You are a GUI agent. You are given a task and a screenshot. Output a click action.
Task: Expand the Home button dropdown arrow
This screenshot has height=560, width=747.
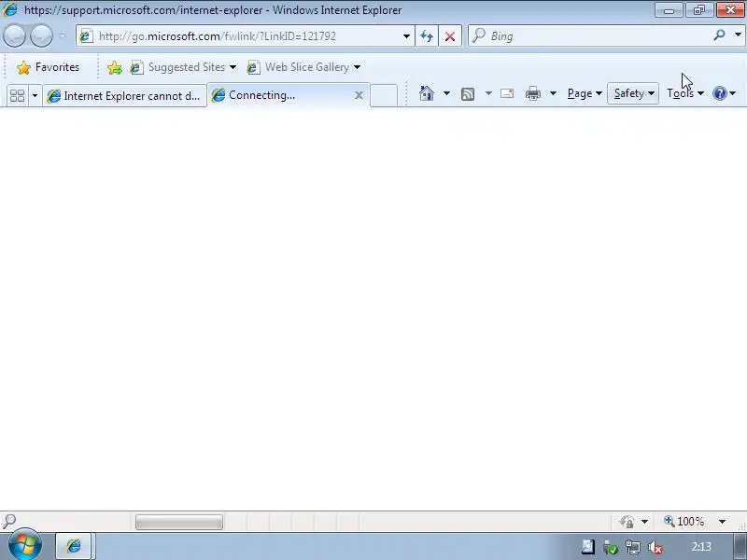(446, 93)
